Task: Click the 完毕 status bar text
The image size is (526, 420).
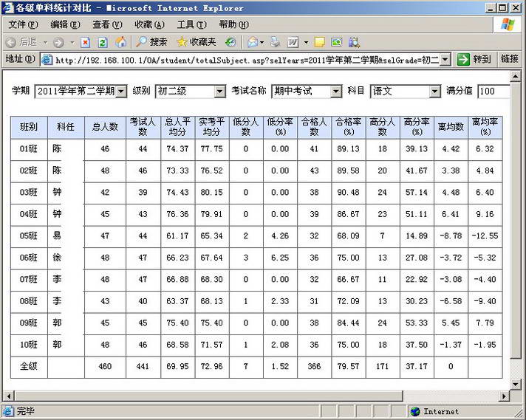Action: pyautogui.click(x=26, y=411)
